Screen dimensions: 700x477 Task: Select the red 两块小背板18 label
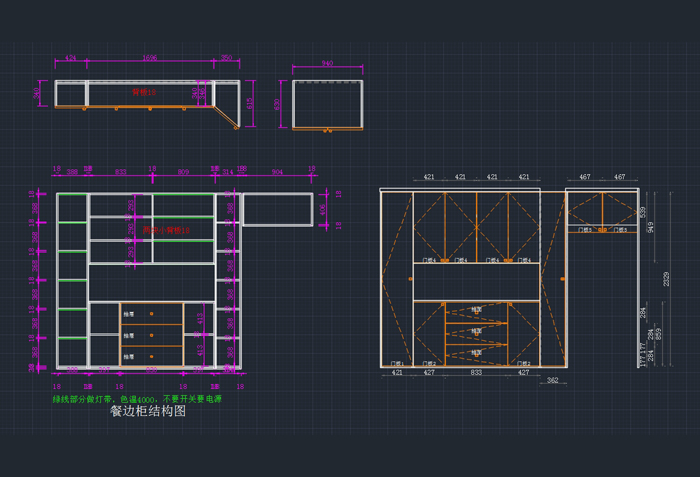click(166, 230)
